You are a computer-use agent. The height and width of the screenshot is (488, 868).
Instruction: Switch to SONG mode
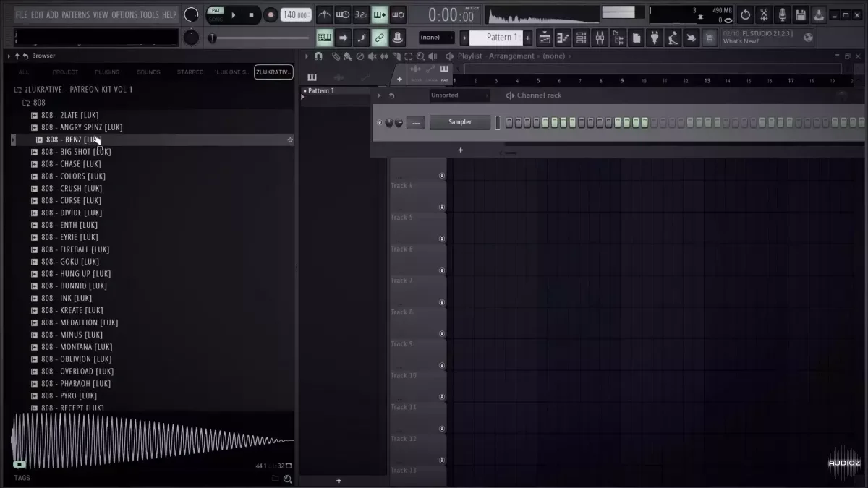click(216, 19)
